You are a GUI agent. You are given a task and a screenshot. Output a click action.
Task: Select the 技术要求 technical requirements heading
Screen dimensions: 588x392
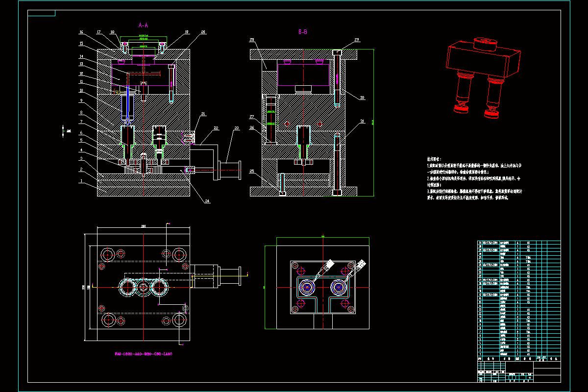point(434,159)
